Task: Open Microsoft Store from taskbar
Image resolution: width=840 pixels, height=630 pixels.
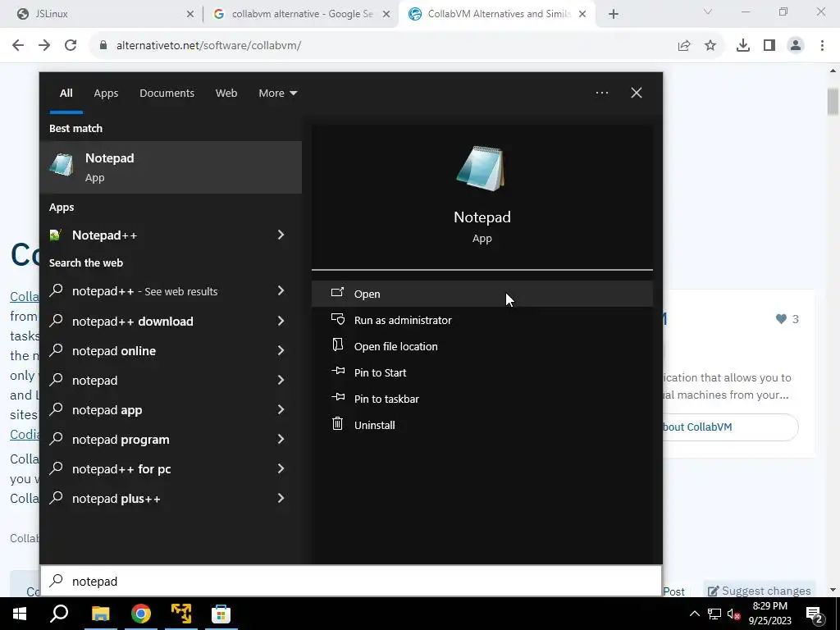Action: click(221, 614)
